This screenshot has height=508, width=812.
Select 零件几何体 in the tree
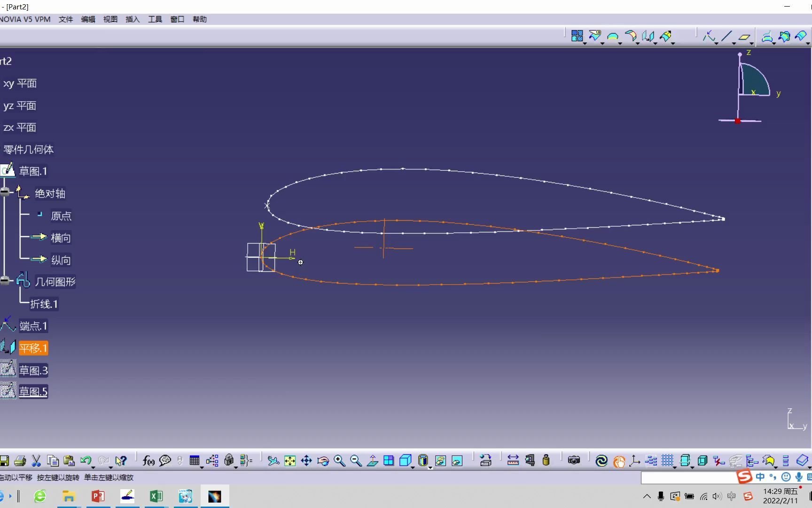[28, 150]
